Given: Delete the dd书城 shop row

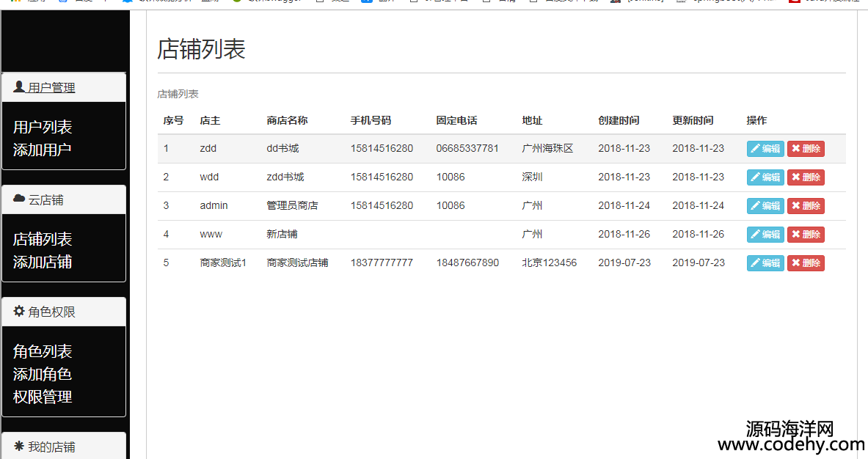Looking at the screenshot, I should point(806,149).
